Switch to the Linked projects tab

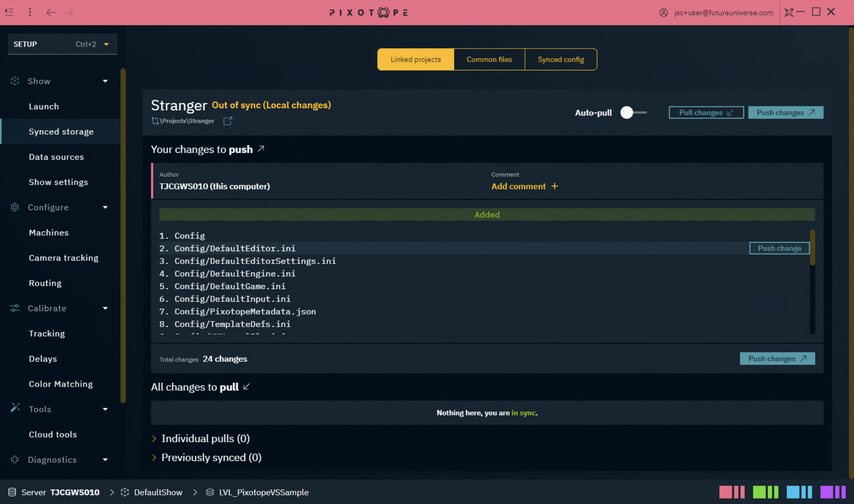[416, 59]
